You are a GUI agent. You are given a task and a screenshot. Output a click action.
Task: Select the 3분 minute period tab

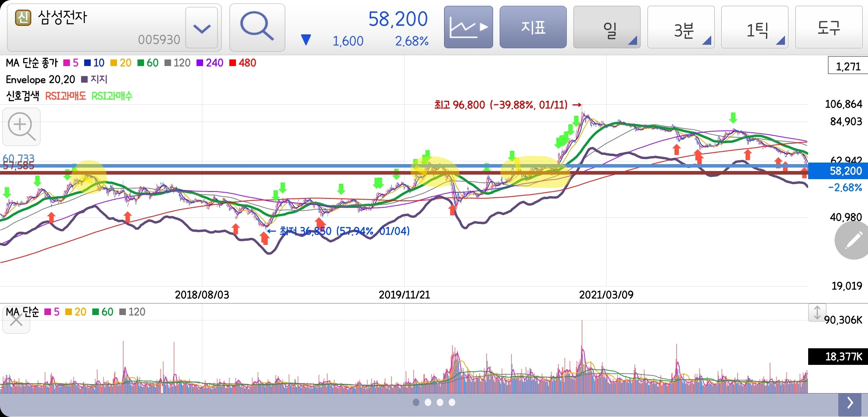[x=681, y=27]
